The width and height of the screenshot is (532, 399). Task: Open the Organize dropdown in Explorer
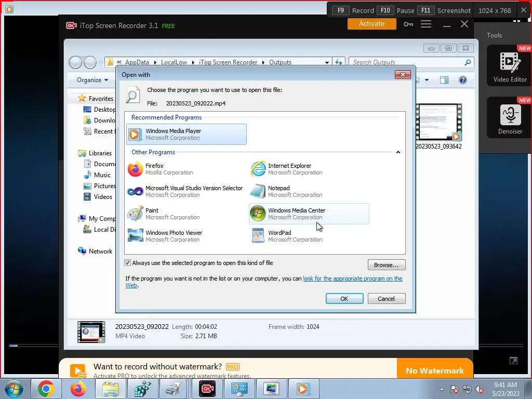92,80
